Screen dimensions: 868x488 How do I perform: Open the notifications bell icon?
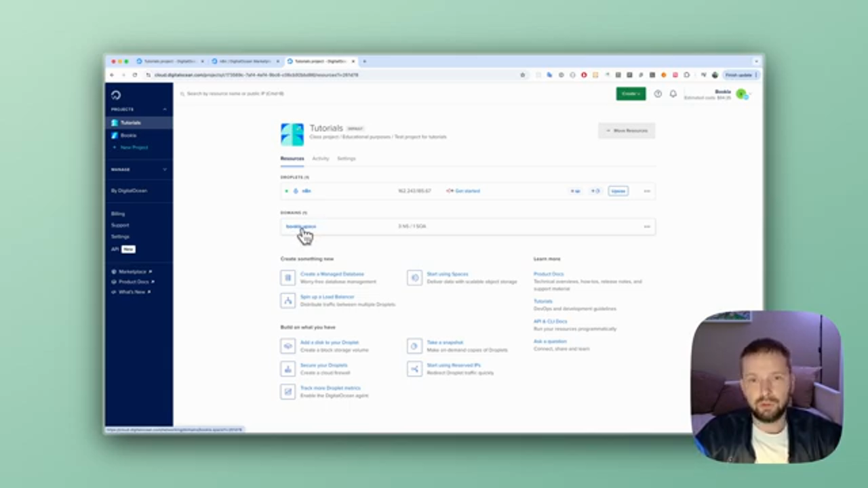click(x=673, y=94)
